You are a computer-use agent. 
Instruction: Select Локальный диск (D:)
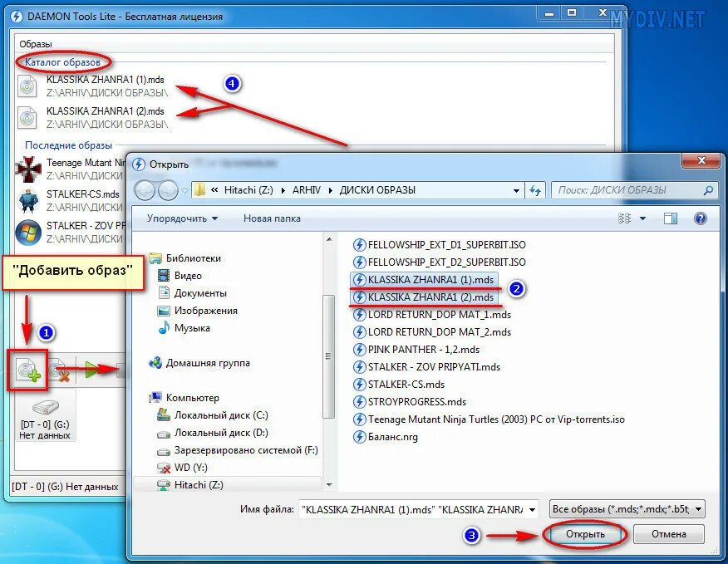pos(213,433)
